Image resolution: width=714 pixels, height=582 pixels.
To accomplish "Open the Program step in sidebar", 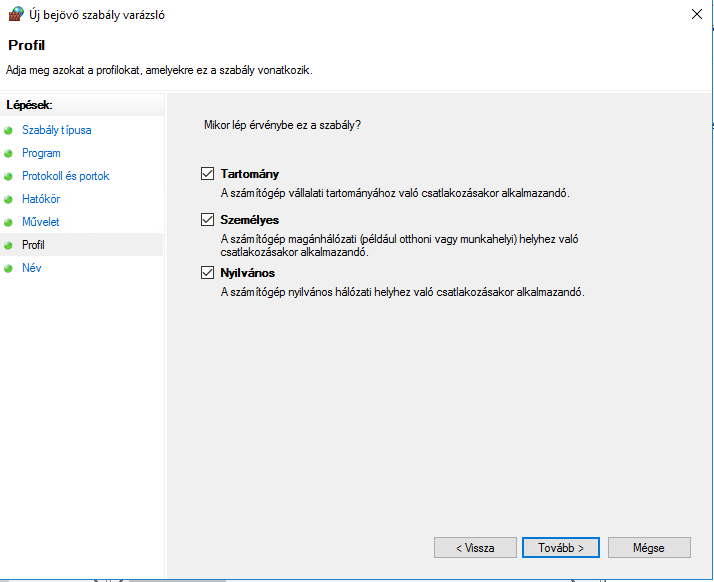I will (x=41, y=153).
